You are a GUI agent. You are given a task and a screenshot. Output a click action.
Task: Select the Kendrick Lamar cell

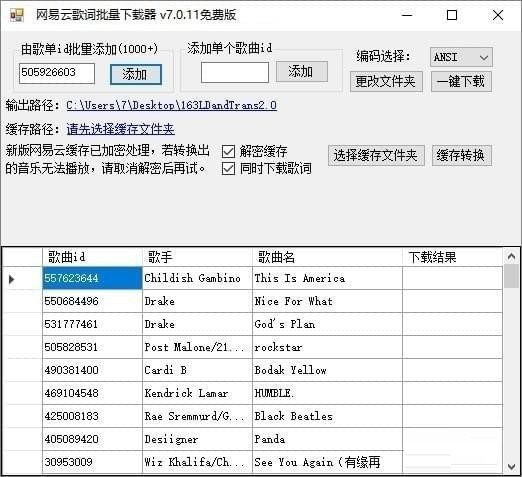pos(197,393)
